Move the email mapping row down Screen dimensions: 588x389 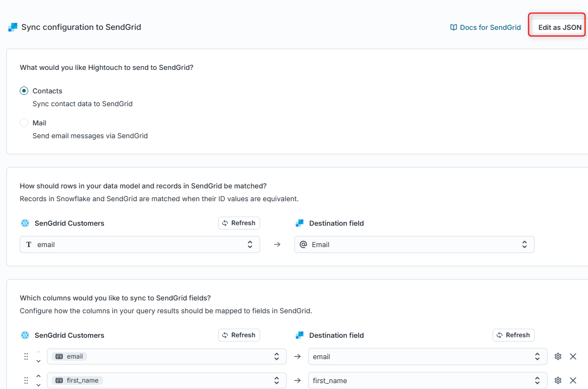[x=38, y=361]
